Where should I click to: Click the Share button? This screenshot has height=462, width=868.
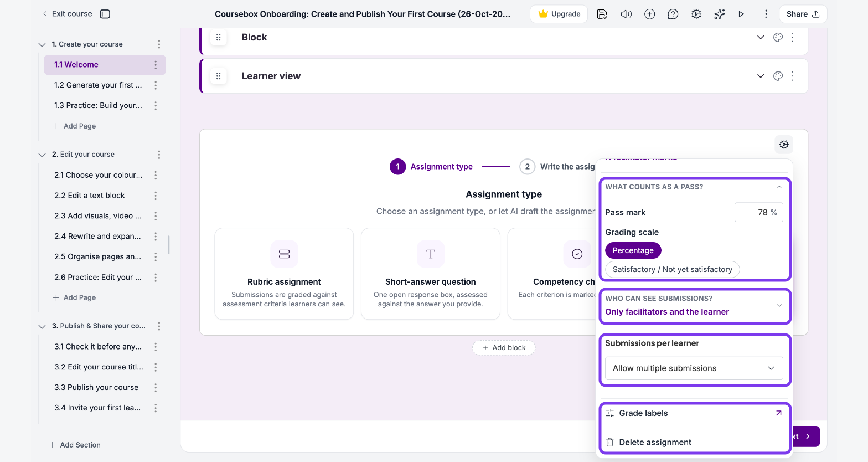(x=803, y=14)
